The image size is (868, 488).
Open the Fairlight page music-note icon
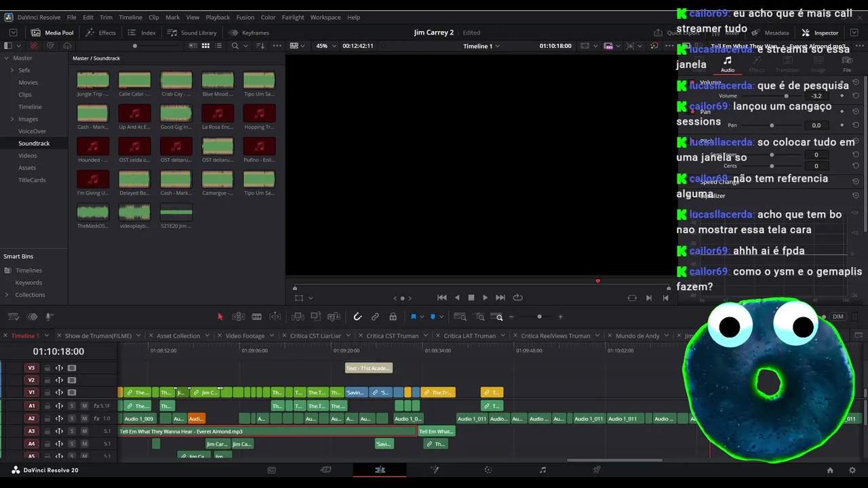point(542,470)
